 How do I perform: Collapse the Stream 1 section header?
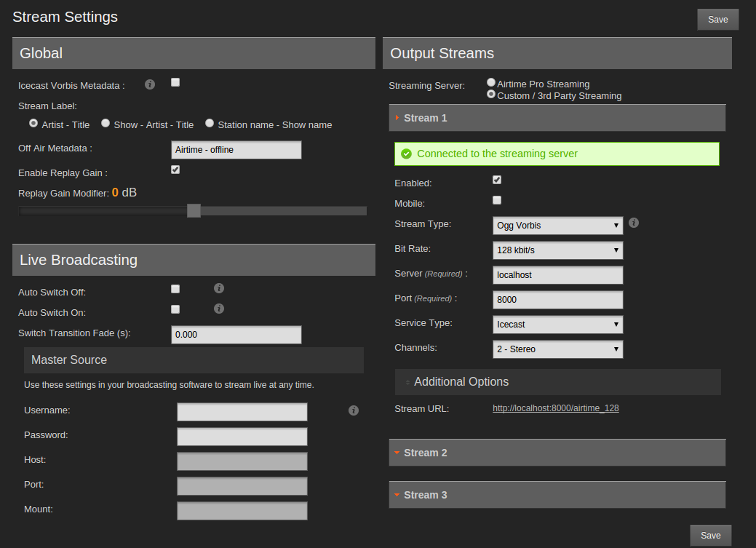pyautogui.click(x=557, y=118)
